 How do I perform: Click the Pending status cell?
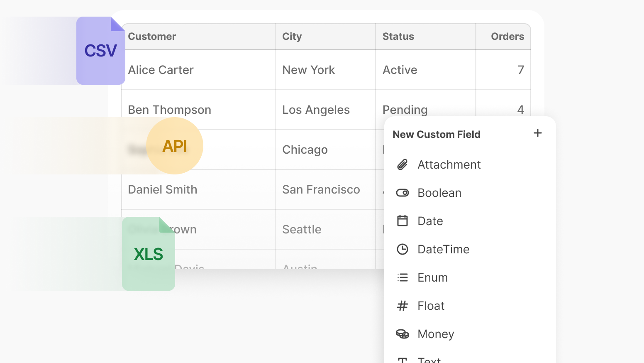pos(405,110)
